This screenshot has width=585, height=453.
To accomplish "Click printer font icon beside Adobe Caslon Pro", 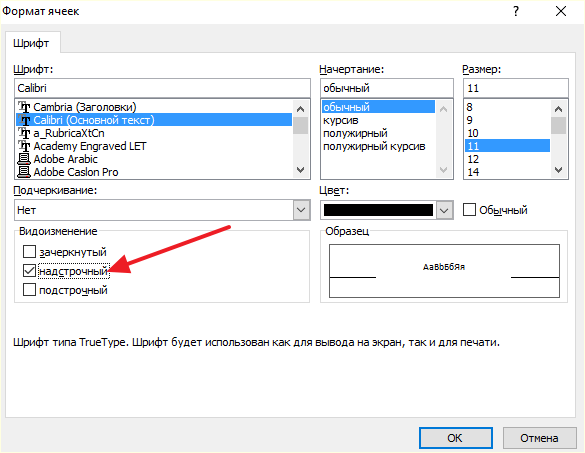I will 24,172.
